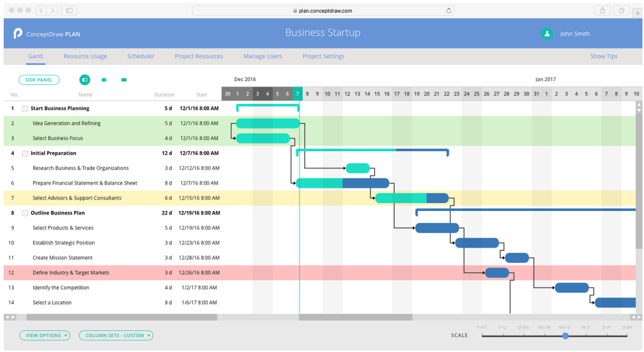This screenshot has height=352, width=644.
Task: Open the John Smith user avatar
Action: tap(547, 34)
